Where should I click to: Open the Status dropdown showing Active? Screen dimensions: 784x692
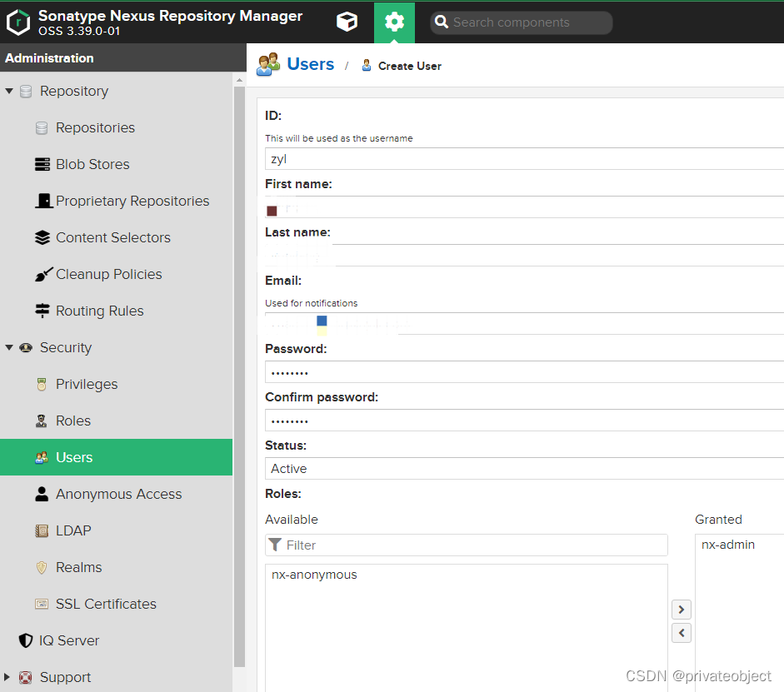click(524, 468)
